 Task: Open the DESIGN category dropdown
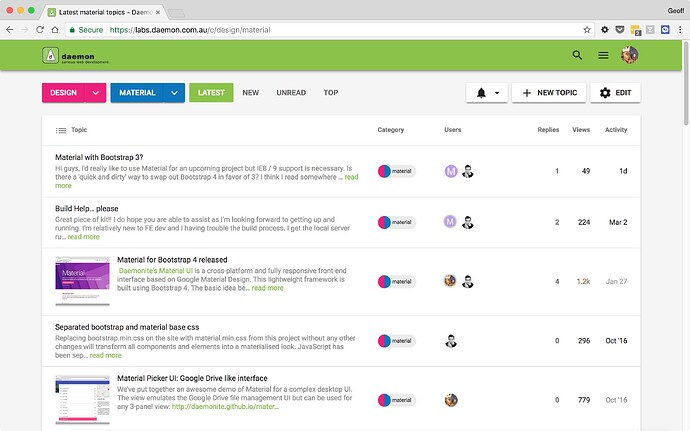pos(96,93)
